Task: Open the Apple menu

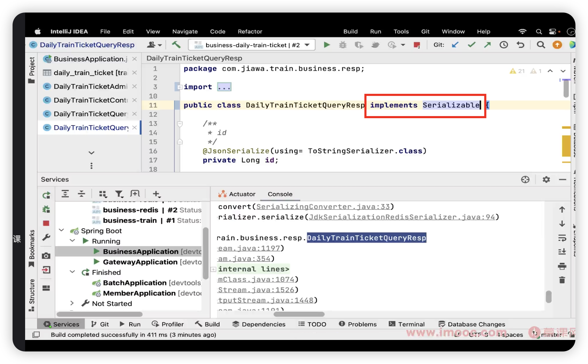Action: [x=38, y=31]
